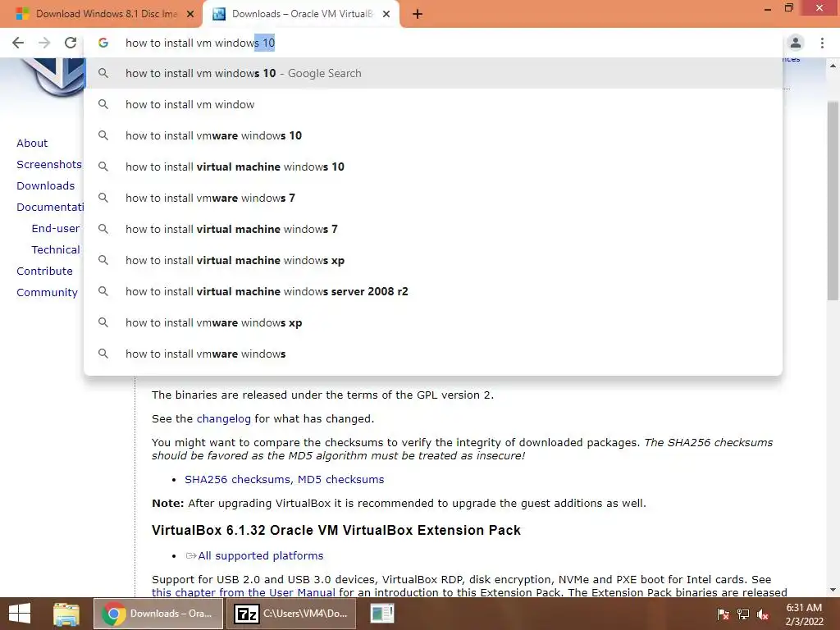Restore down the Chrome window
Image resolution: width=840 pixels, height=630 pixels.
789,8
